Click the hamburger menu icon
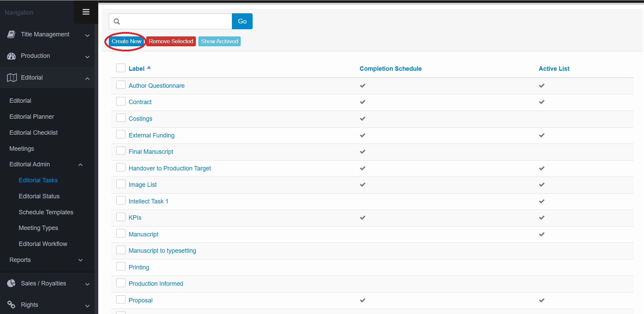The width and height of the screenshot is (644, 314). tap(86, 12)
